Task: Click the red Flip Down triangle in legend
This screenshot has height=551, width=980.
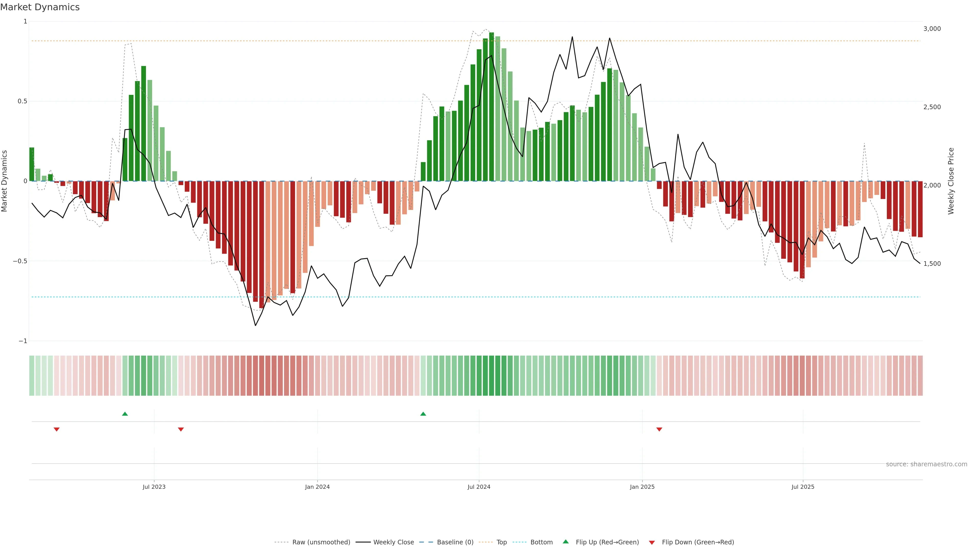Action: point(652,542)
